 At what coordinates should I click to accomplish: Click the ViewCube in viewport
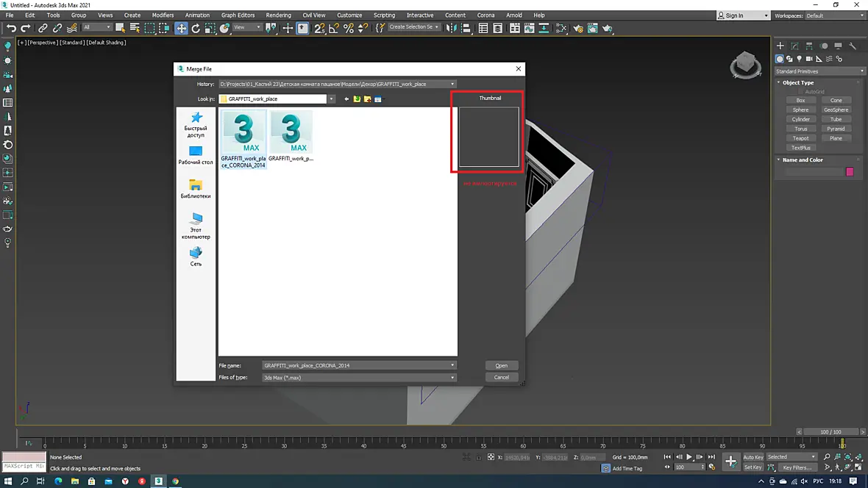pos(745,64)
